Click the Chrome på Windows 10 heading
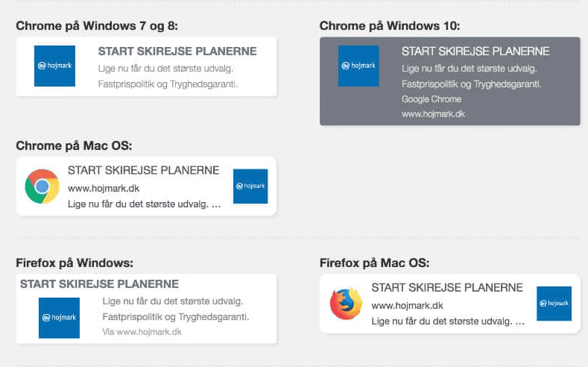588x367 pixels. pyautogui.click(x=390, y=26)
